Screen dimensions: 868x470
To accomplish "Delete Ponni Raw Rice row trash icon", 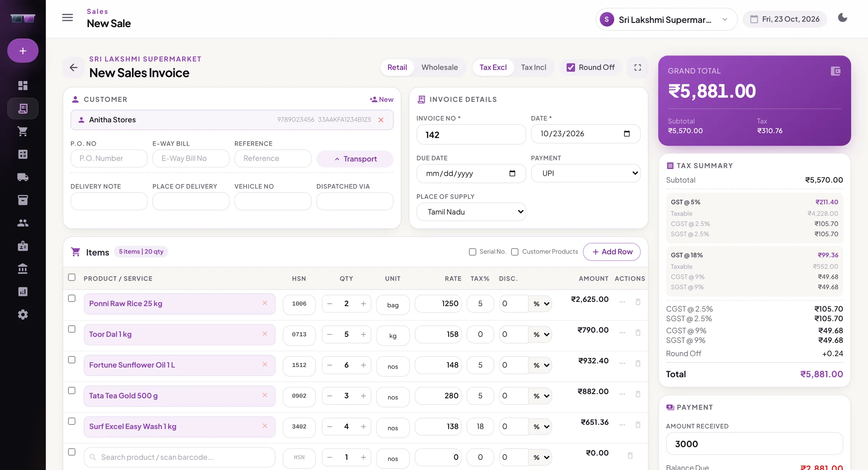I will click(x=638, y=302).
